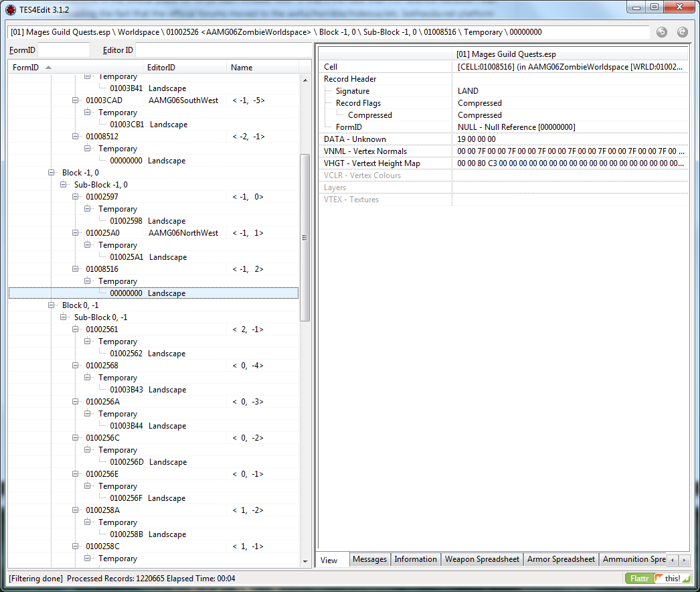Click the right tab-scroll arrow icon

pos(684,559)
